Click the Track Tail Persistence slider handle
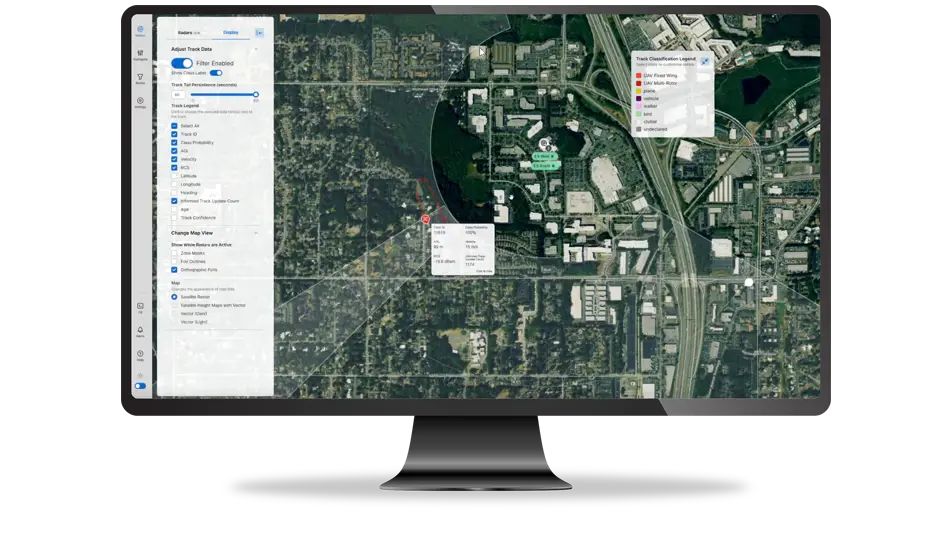This screenshot has width=950, height=534. pyautogui.click(x=256, y=94)
